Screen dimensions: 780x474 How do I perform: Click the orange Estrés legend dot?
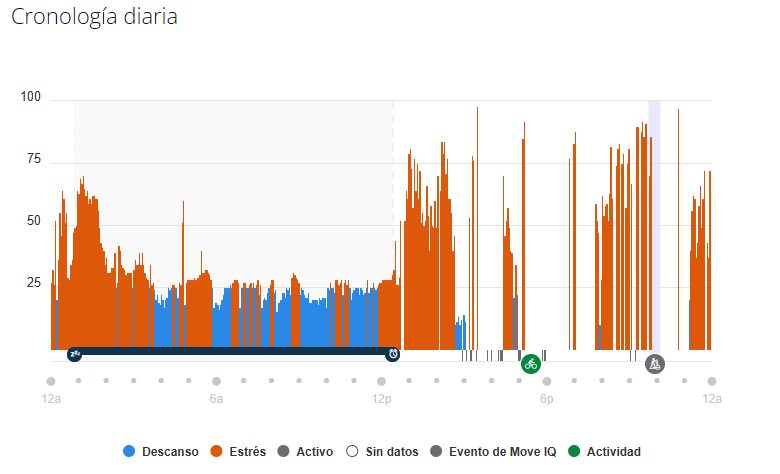pos(216,452)
